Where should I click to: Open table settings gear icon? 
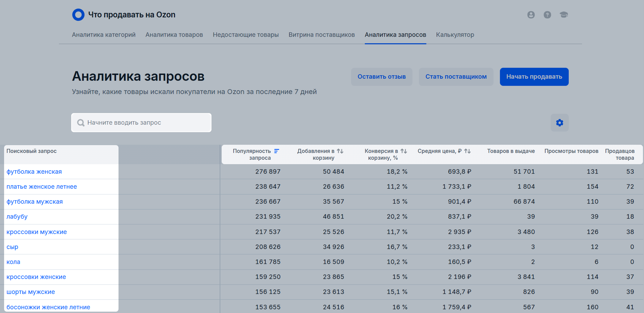[560, 123]
